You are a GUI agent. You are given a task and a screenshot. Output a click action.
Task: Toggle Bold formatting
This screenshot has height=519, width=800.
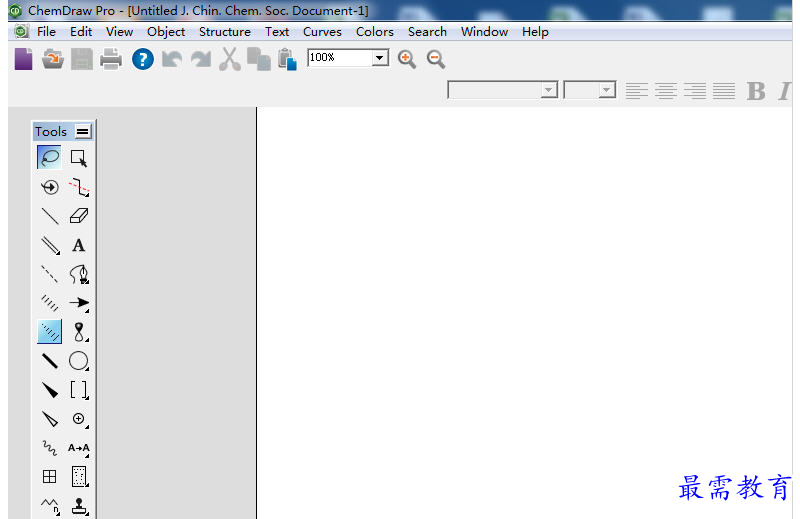756,91
